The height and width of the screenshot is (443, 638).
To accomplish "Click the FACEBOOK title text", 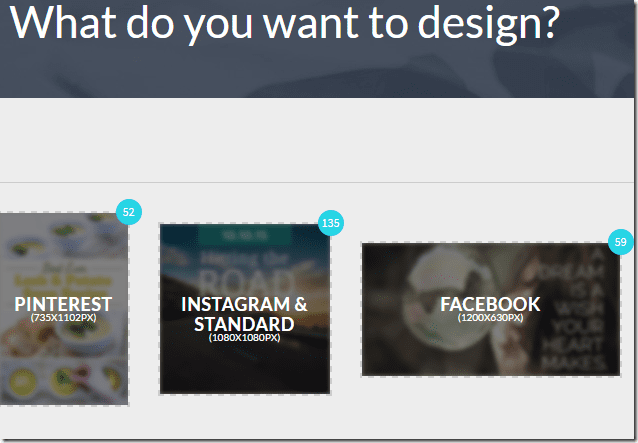I will pyautogui.click(x=490, y=304).
